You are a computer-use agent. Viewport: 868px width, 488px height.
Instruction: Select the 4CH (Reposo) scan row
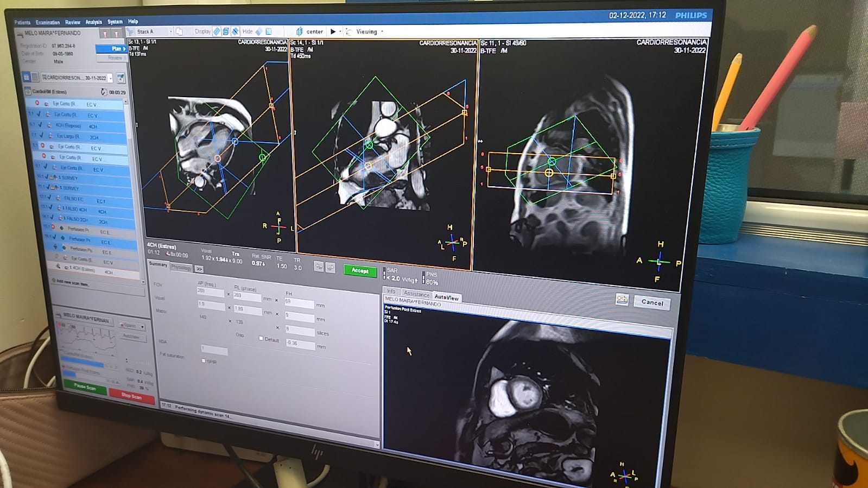coord(77,126)
